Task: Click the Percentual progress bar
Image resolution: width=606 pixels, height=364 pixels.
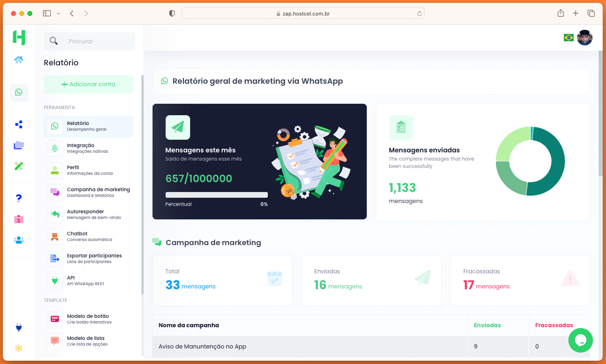Action: pos(217,195)
